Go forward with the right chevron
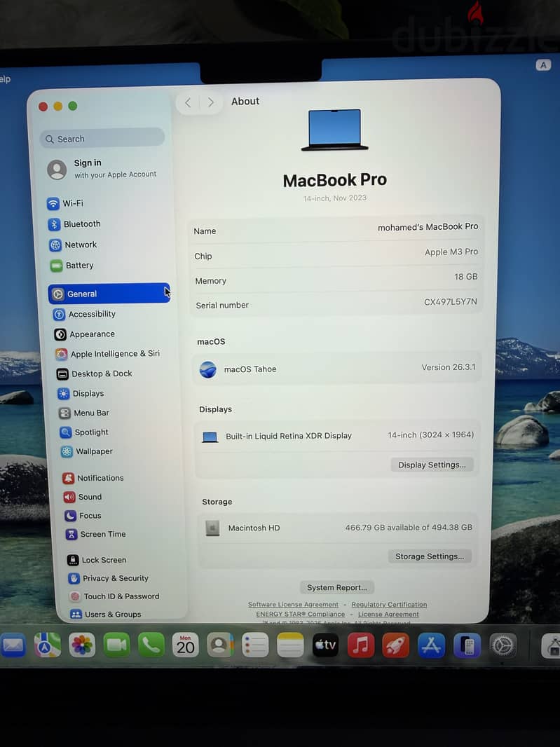Screen dimensions: 560x747 coord(211,102)
